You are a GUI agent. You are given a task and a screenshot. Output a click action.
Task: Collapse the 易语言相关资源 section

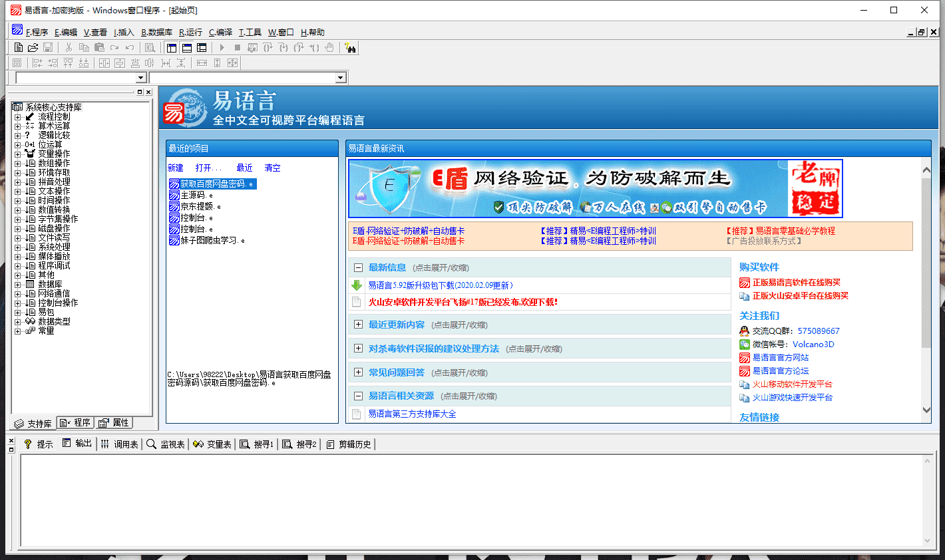click(358, 396)
